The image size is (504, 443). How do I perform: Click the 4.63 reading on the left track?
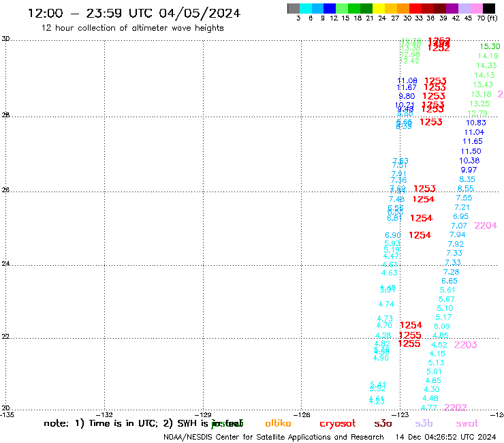click(390, 273)
